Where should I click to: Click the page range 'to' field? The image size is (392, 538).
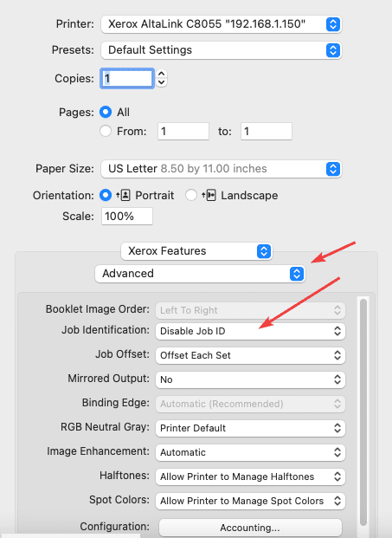pos(267,132)
